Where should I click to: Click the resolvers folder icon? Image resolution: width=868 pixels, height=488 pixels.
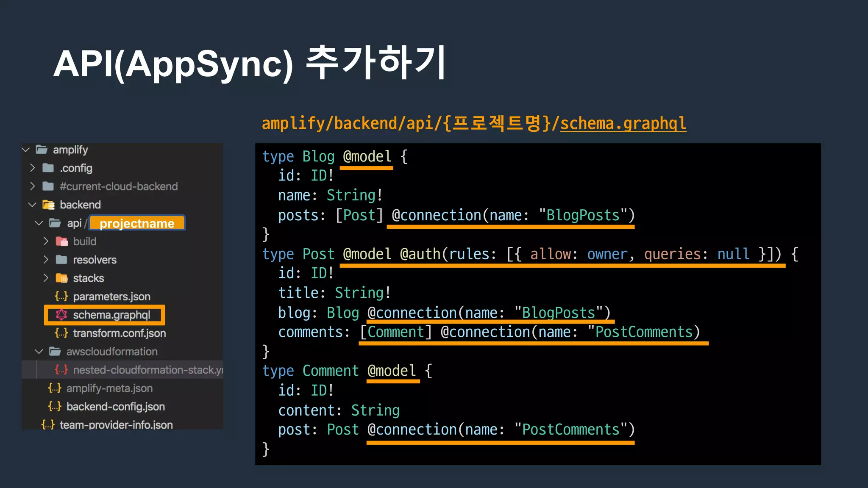tap(62, 259)
